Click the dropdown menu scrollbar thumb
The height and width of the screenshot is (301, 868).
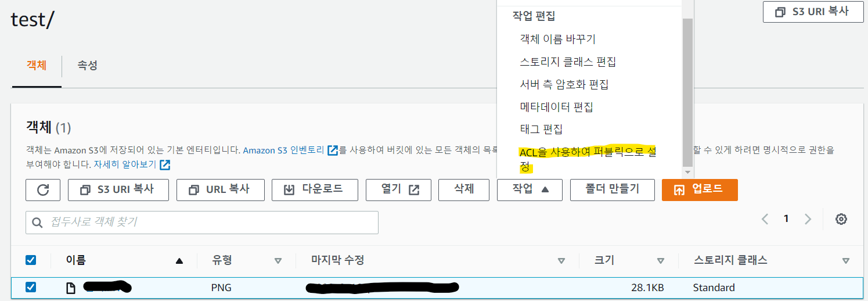[x=687, y=92]
